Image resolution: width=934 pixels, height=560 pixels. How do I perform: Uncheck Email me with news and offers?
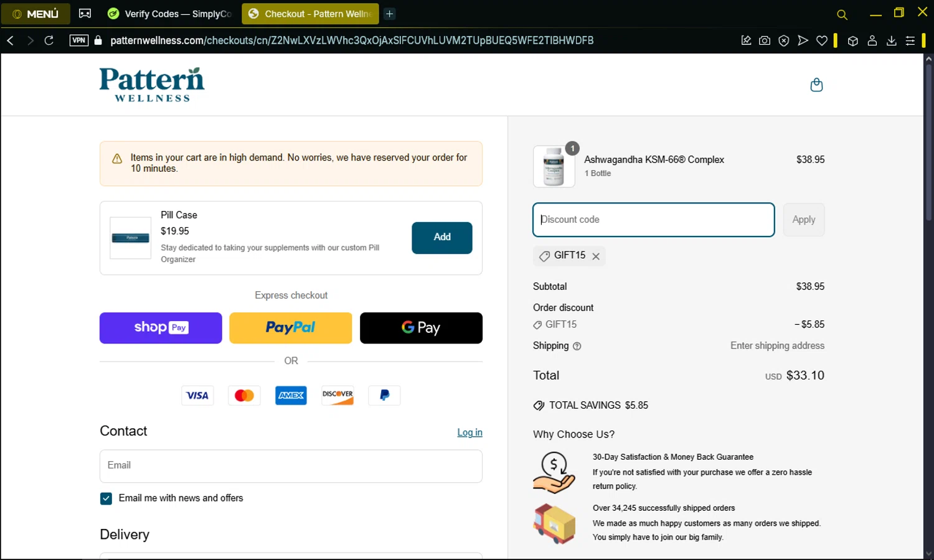click(x=106, y=498)
